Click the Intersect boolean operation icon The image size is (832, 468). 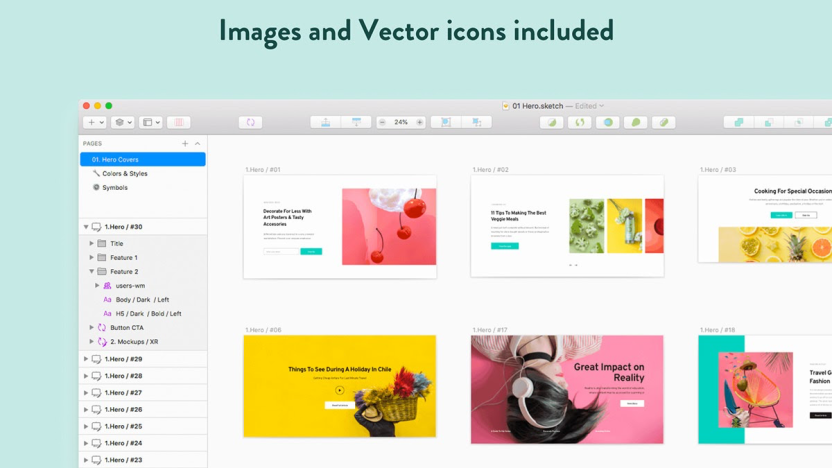click(x=799, y=123)
